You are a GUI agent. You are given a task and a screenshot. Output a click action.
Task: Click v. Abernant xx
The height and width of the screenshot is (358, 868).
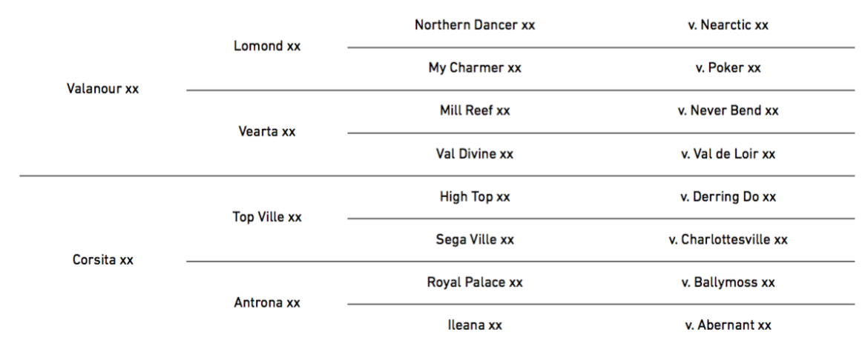click(x=728, y=325)
